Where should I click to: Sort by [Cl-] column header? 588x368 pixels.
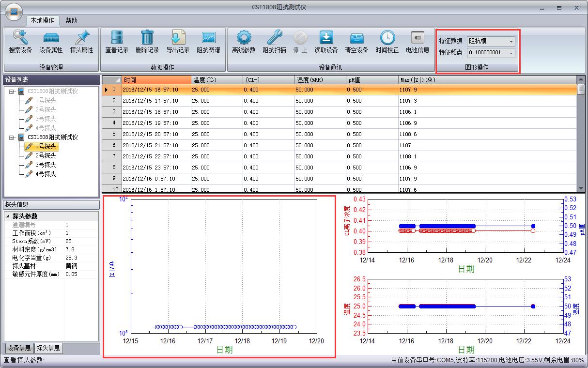pos(269,80)
